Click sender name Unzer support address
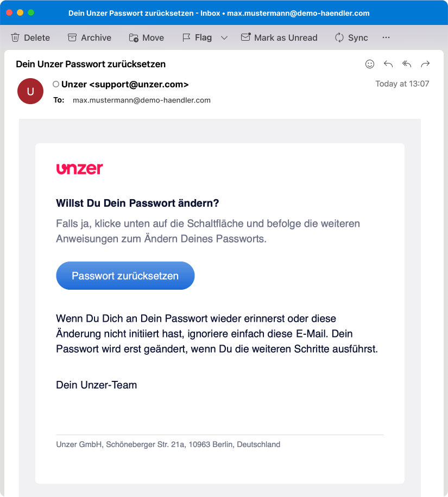 coord(125,84)
